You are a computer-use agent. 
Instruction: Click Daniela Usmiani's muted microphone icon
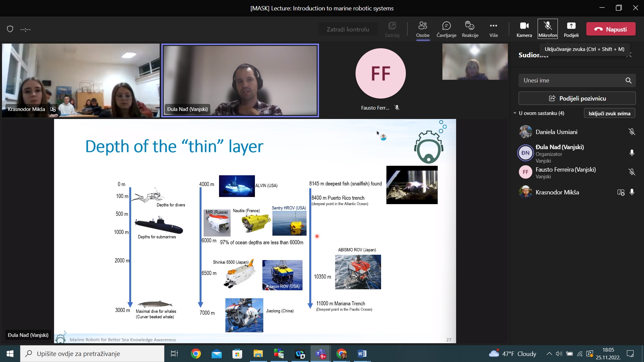point(632,132)
